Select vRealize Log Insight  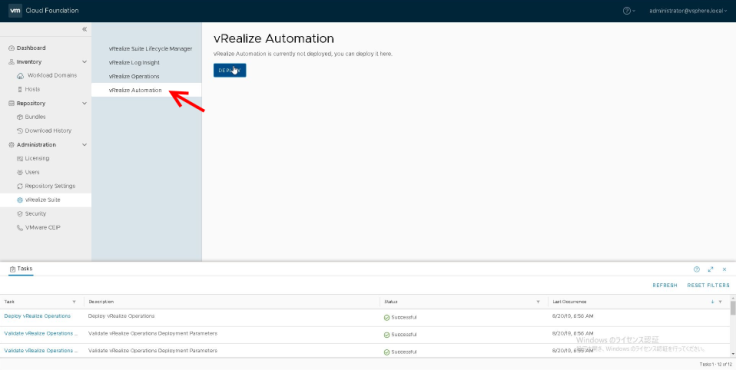coord(134,62)
